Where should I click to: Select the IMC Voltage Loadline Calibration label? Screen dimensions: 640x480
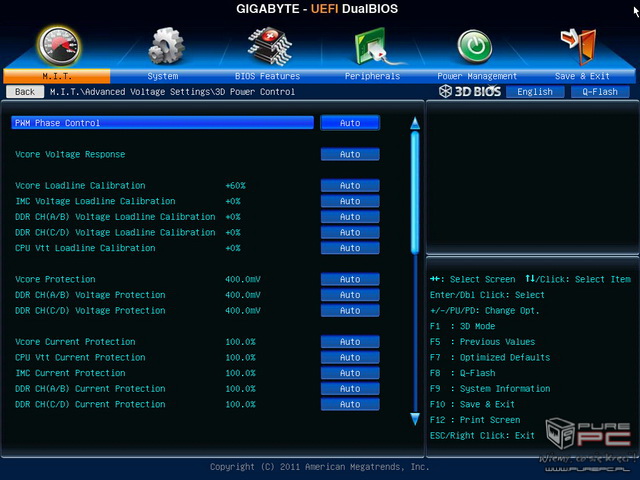click(x=95, y=201)
